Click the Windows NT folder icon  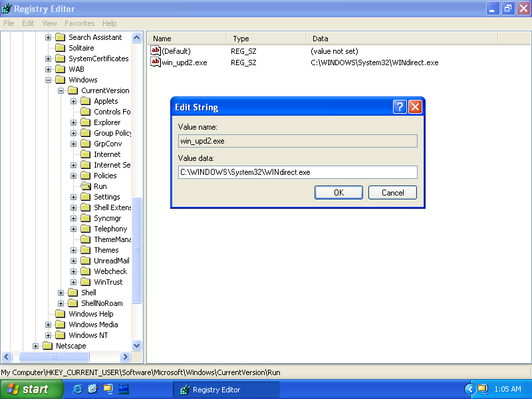61,335
